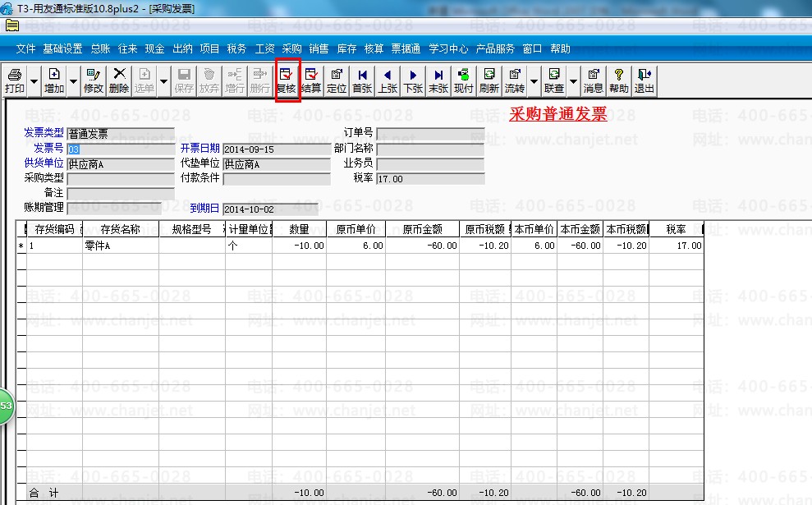Open the dropdown arrow beside 增加

tap(73, 81)
